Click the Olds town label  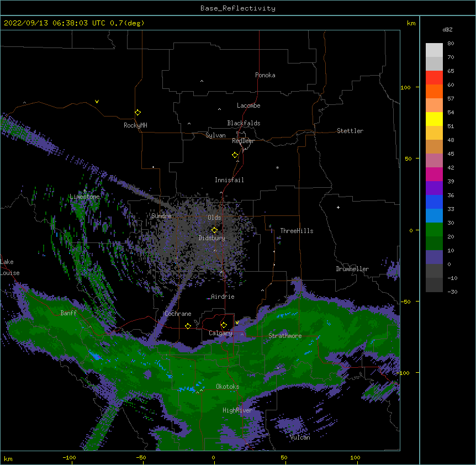[x=214, y=218]
